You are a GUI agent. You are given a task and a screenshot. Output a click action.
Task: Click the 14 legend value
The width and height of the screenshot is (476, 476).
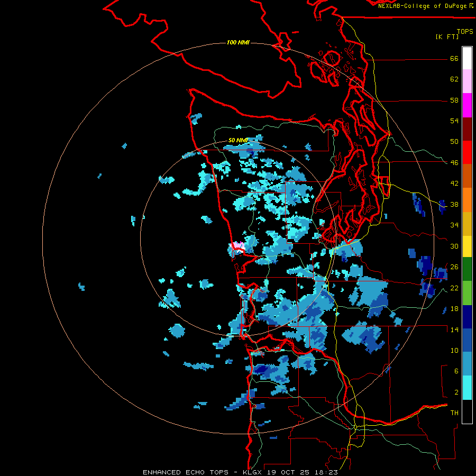tap(454, 329)
